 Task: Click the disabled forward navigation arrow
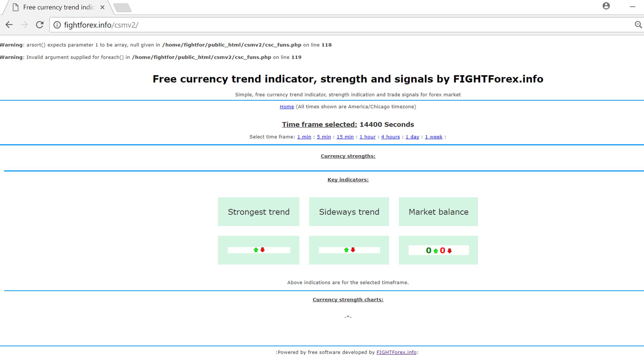tap(24, 25)
